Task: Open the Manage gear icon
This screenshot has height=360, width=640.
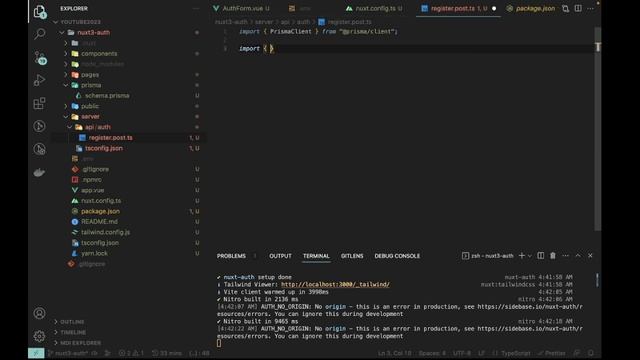Action: 40,336
